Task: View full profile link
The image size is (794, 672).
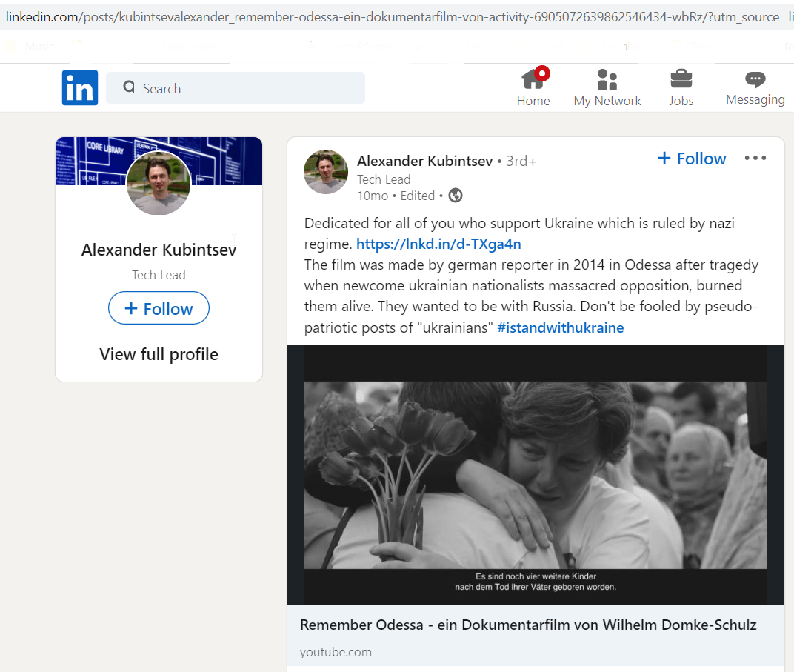Action: coord(159,354)
